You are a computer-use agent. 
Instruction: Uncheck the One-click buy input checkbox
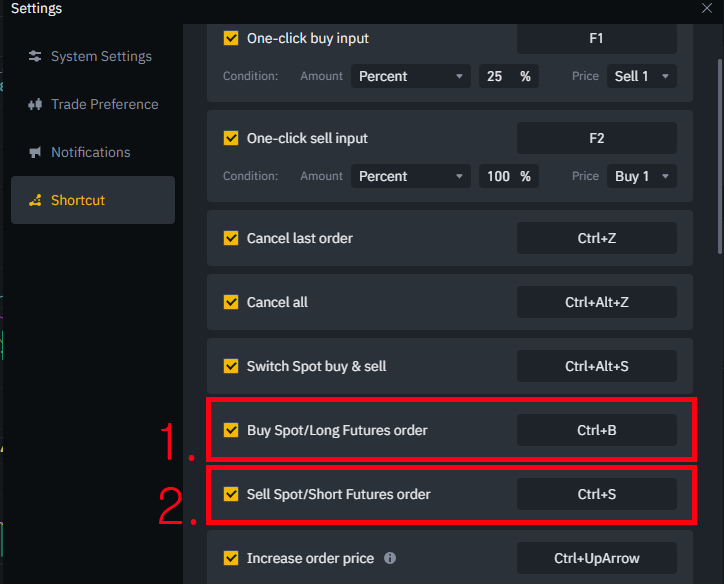[x=231, y=38]
